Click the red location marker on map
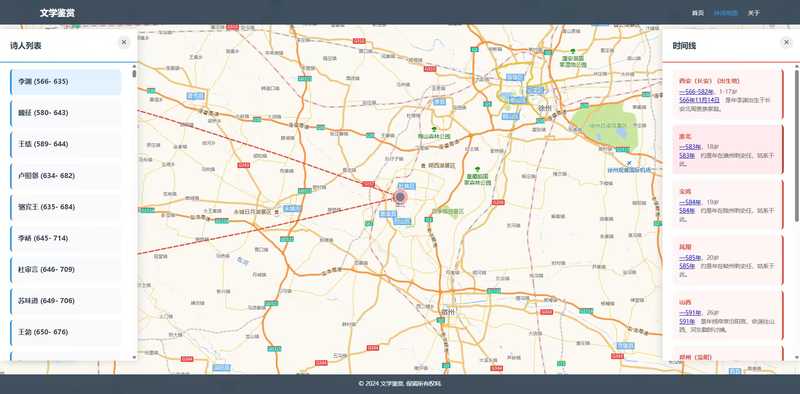This screenshot has width=800, height=394. [401, 197]
